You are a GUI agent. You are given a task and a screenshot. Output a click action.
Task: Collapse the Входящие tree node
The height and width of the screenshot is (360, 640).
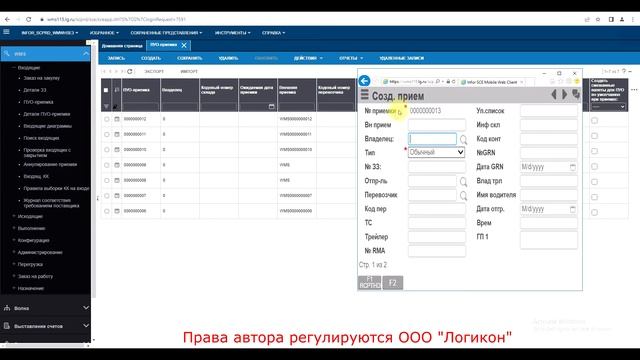pos(13,67)
